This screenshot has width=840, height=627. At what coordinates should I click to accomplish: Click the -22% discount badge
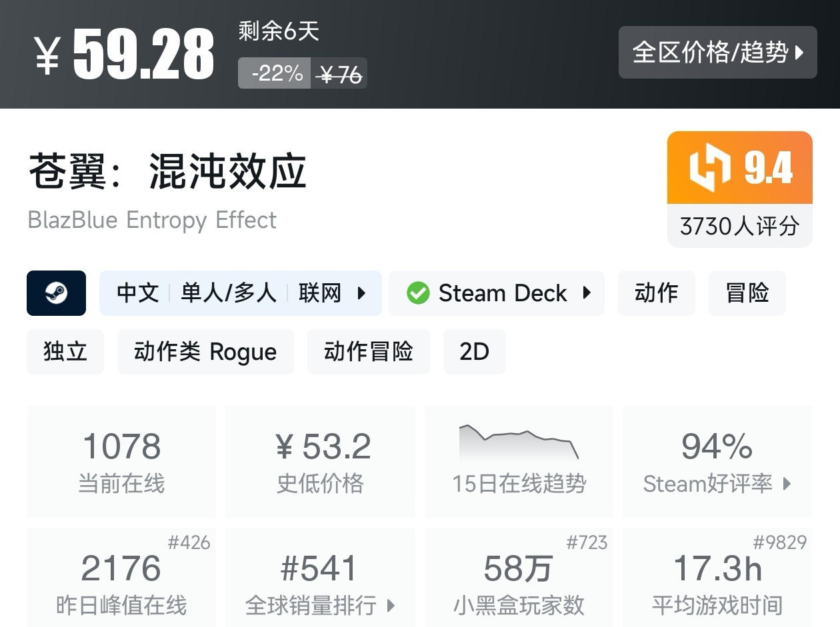275,73
